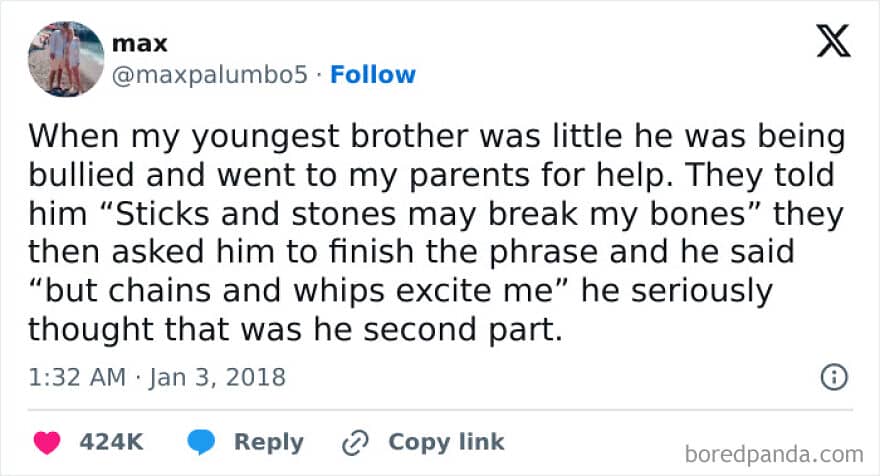Click the final line "thought that was he second part."

(x=295, y=329)
